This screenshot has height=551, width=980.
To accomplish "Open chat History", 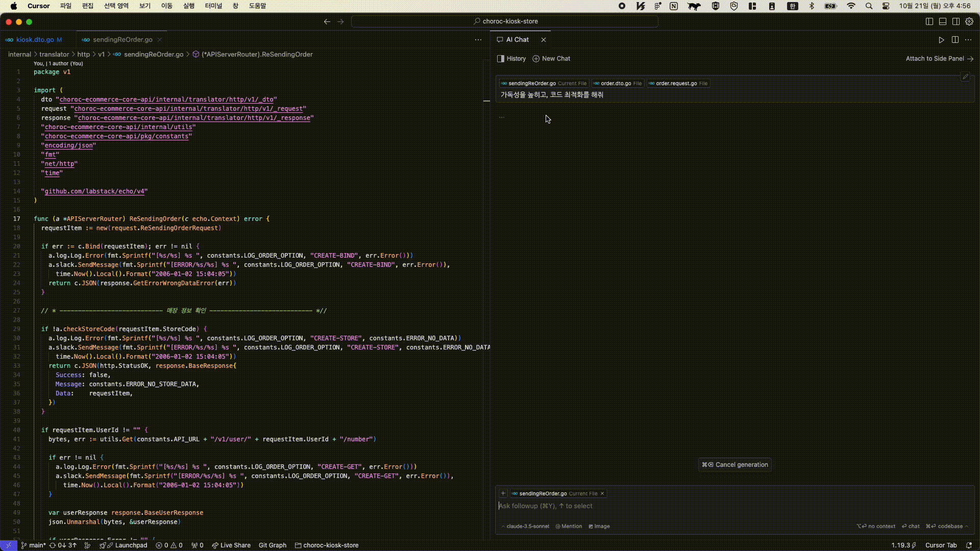I will click(511, 59).
